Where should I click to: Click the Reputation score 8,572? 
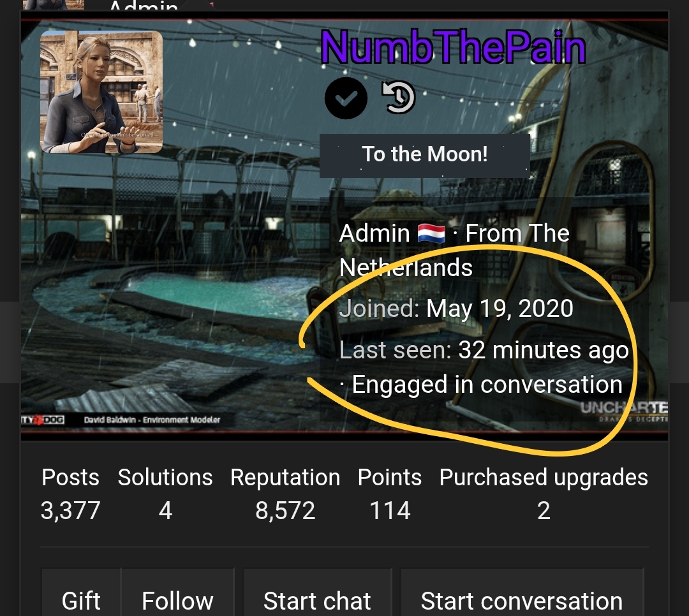click(285, 511)
